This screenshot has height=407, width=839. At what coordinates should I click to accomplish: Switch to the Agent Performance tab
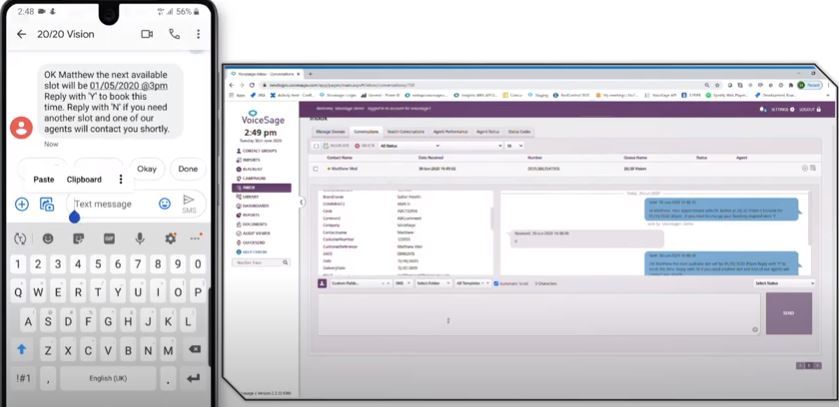tap(450, 132)
